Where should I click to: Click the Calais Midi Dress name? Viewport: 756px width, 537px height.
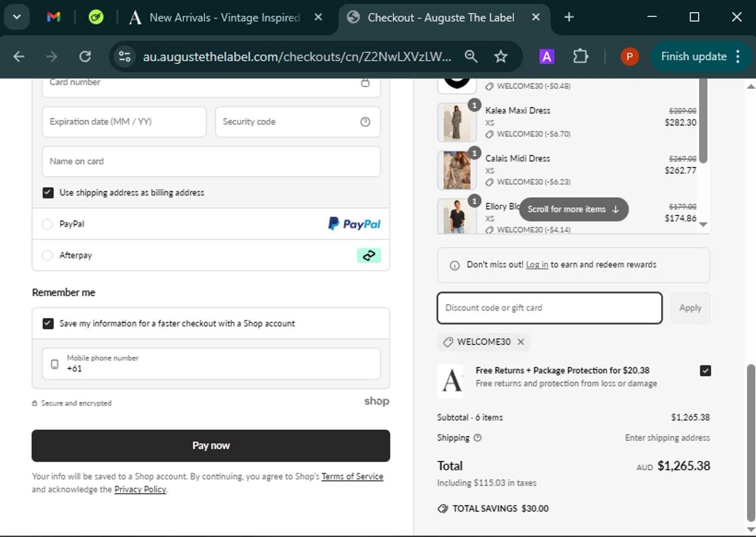coord(518,159)
